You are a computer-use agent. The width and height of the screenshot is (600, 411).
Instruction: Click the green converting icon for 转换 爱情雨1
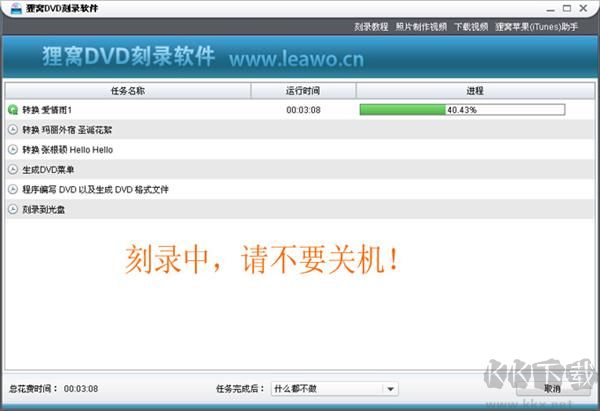[x=13, y=110]
